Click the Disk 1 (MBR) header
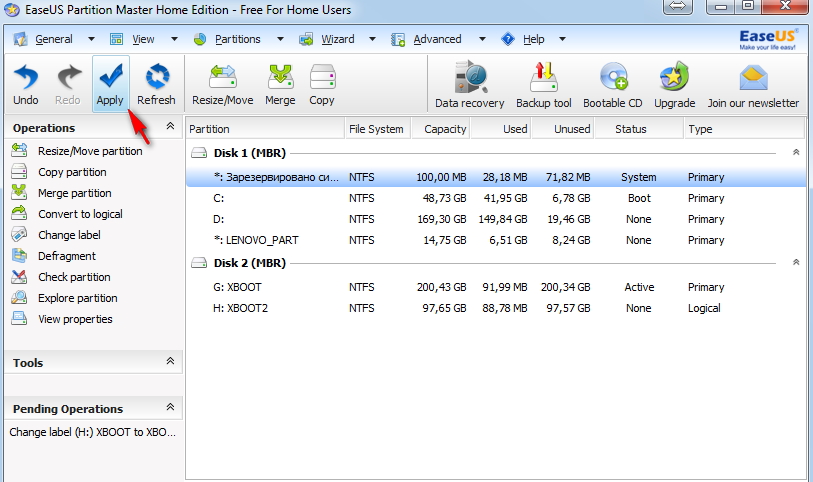Viewport: 813px width, 482px height. click(x=249, y=153)
